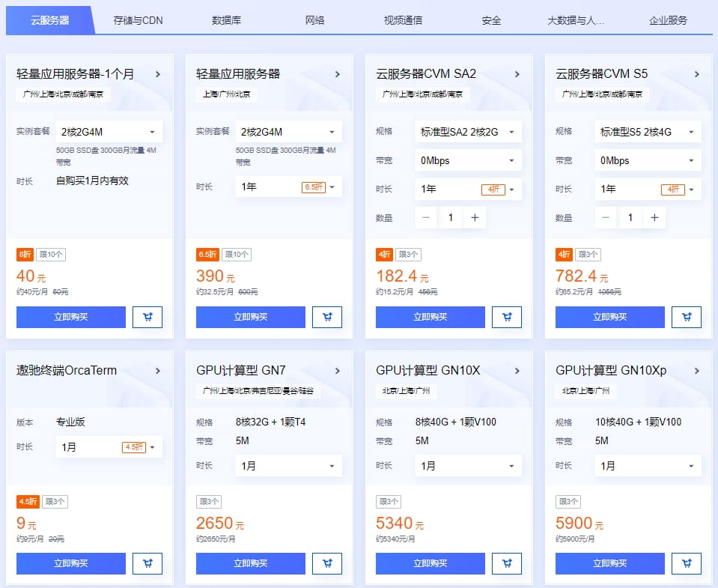Screen dimensions: 718x588
Task: Add 轻量应用服务器-1个月 to the shopping cart
Action: click(147, 317)
